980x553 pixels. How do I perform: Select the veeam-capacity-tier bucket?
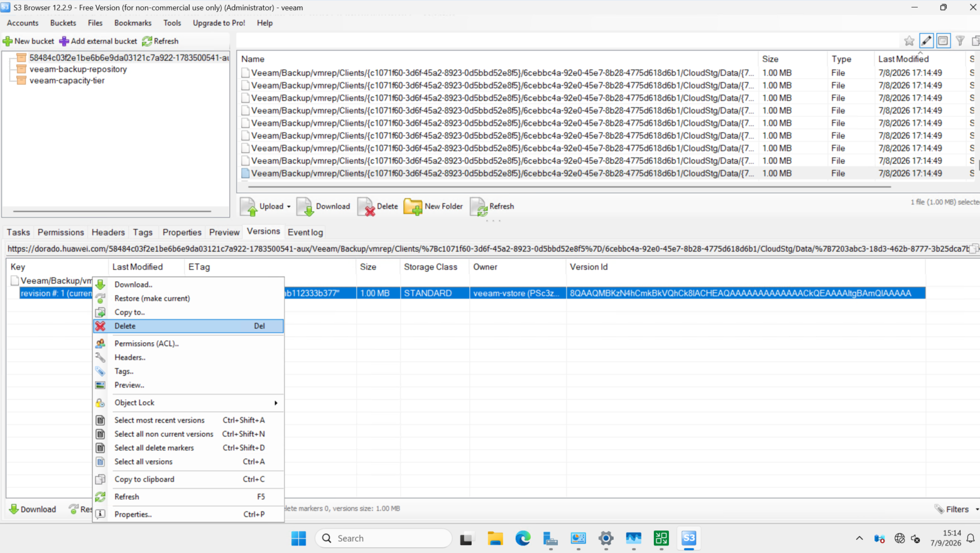pyautogui.click(x=67, y=80)
